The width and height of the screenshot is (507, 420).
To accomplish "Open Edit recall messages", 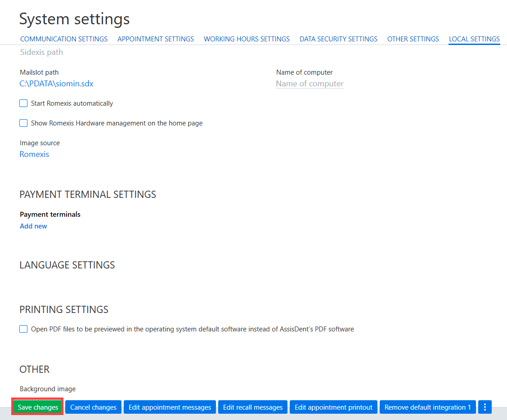I will click(x=253, y=407).
